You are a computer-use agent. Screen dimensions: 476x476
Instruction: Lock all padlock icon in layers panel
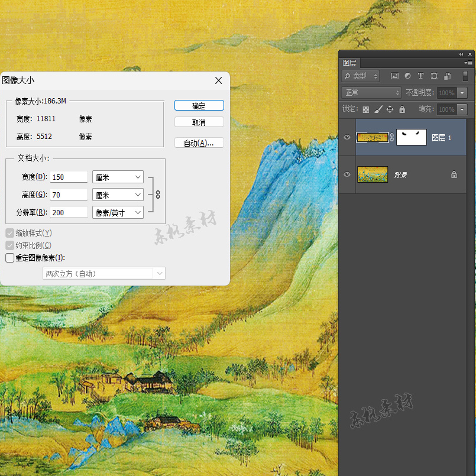pyautogui.click(x=402, y=109)
